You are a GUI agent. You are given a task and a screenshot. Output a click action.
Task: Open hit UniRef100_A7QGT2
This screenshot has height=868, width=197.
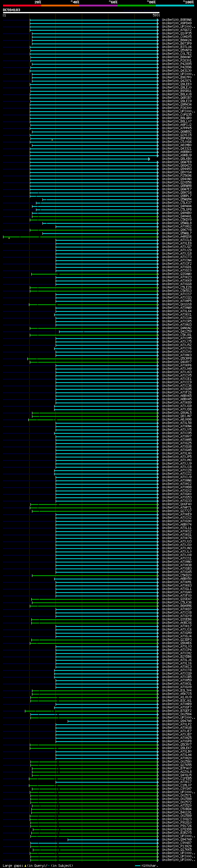point(177,30)
